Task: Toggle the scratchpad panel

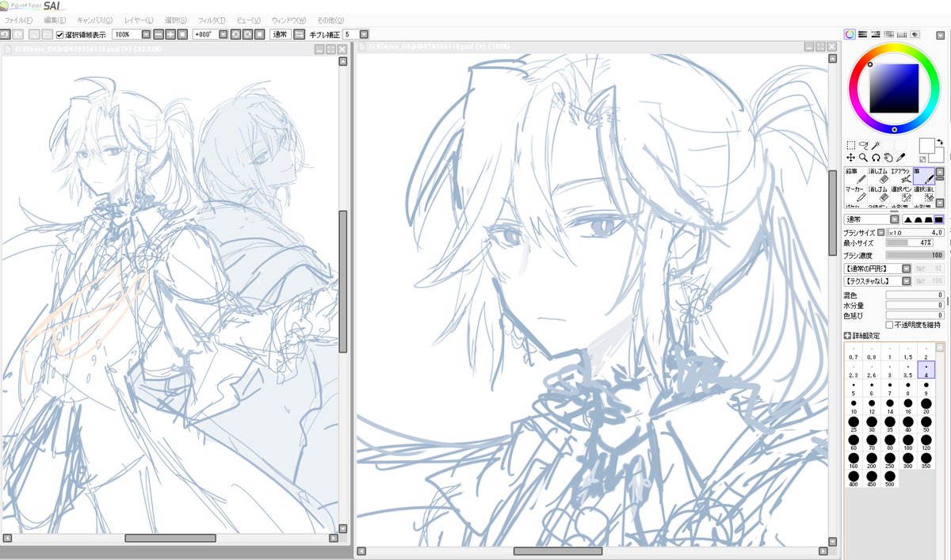Action: click(x=915, y=34)
